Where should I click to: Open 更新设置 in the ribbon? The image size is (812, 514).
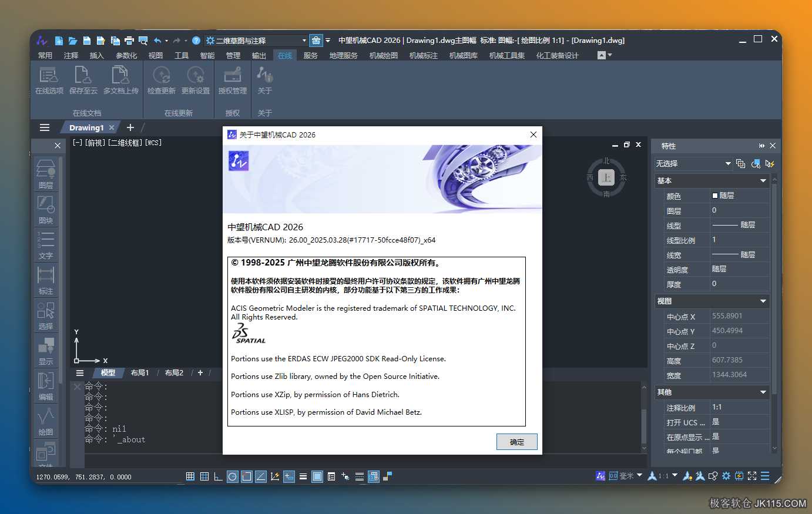196,80
